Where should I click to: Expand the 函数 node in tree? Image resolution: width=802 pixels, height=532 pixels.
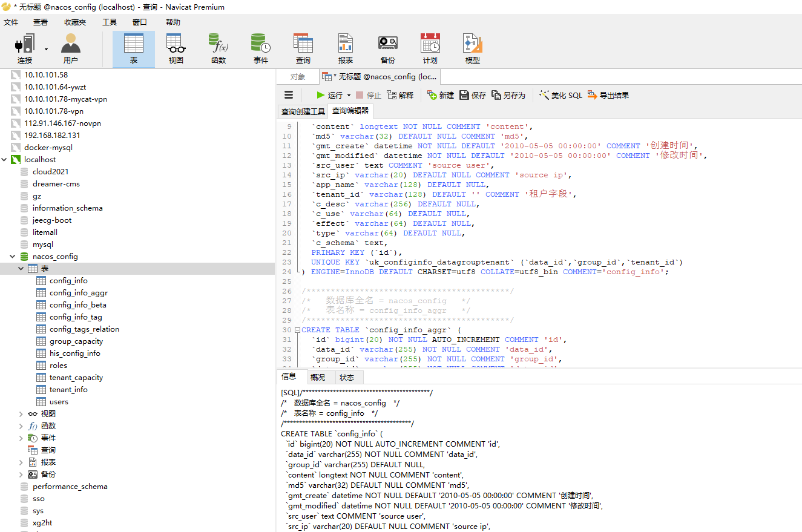(x=21, y=426)
